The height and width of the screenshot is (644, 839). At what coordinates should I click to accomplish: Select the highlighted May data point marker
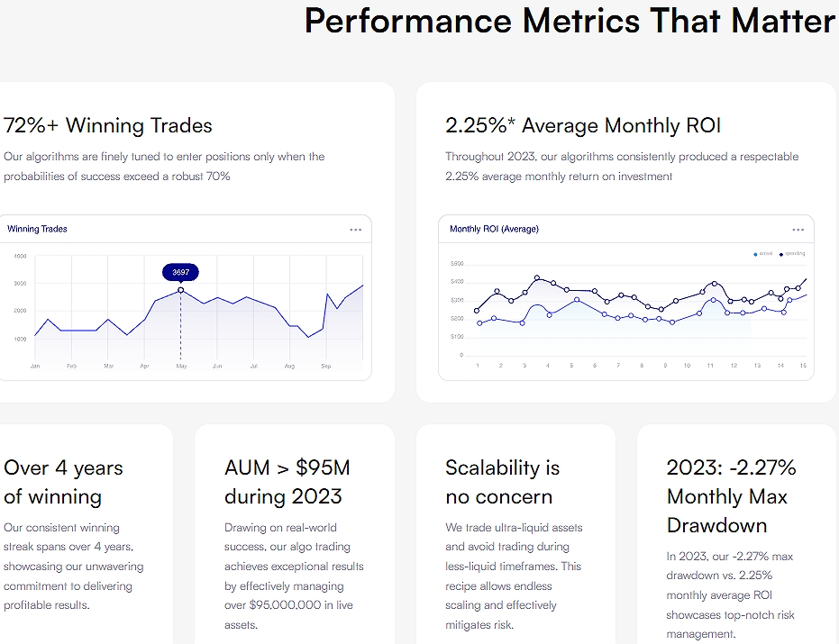pos(181,290)
